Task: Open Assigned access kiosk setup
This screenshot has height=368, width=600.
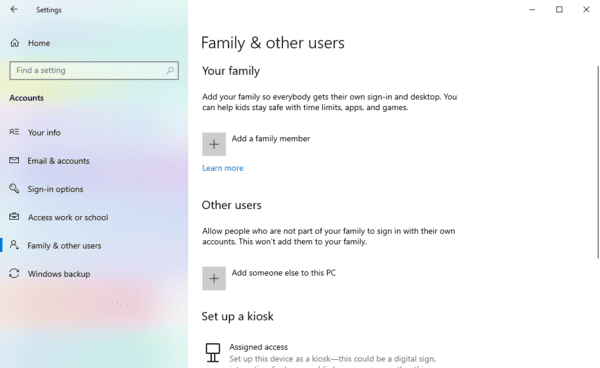Action: point(258,347)
